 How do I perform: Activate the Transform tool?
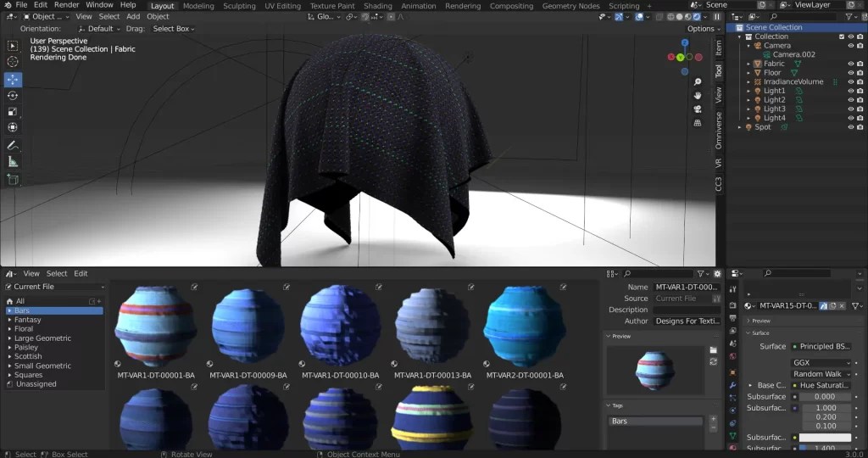tap(13, 128)
